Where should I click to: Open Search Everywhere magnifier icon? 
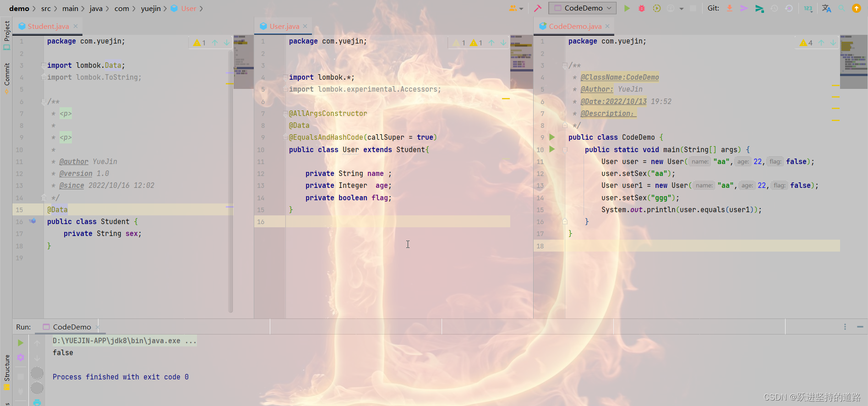841,8
